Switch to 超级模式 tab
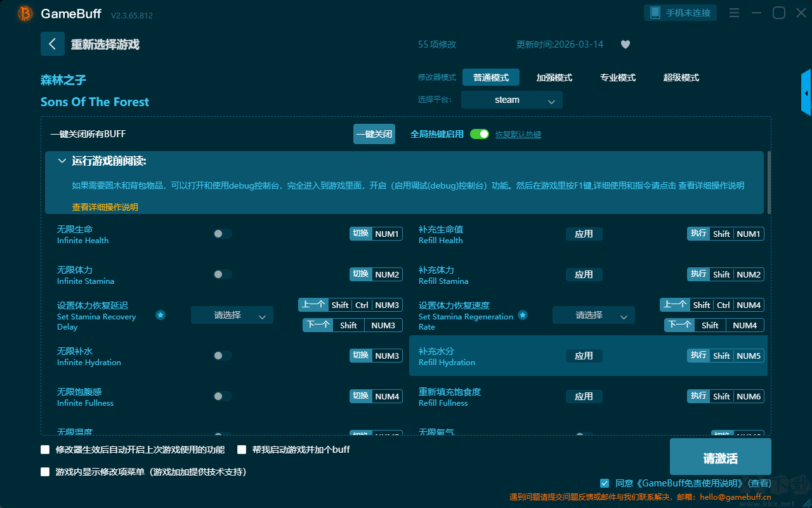The height and width of the screenshot is (508, 812). coord(681,77)
